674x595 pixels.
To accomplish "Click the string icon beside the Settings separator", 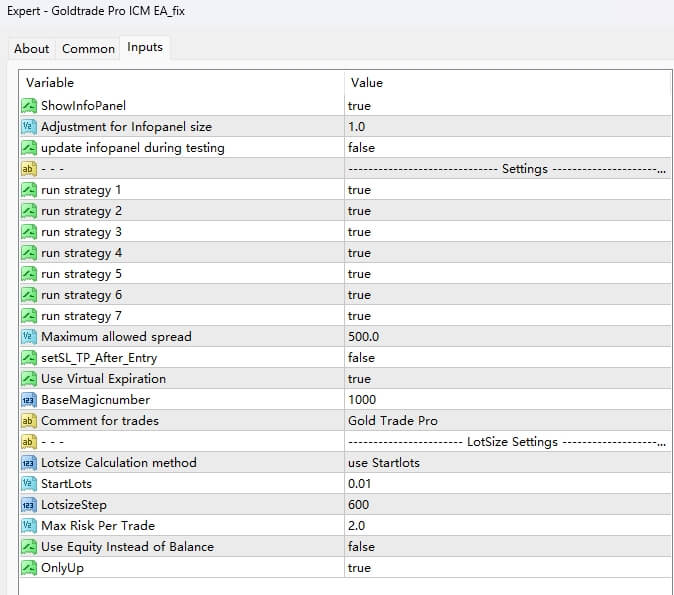I will point(28,169).
